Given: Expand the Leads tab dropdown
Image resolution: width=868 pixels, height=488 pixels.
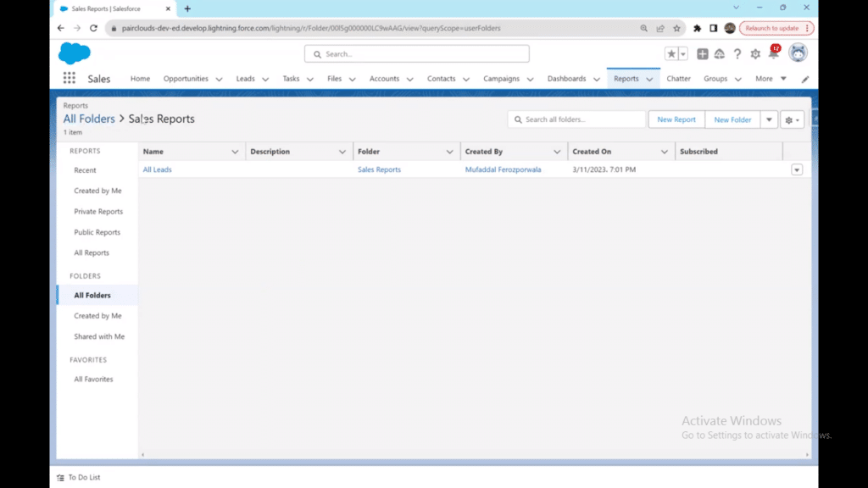Looking at the screenshot, I should click(265, 79).
